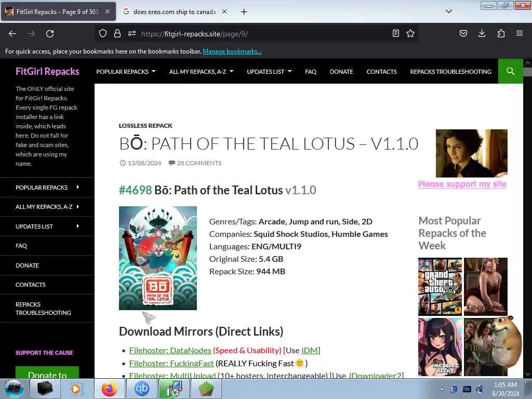Viewport: 532px width, 399px height.
Task: Open FAQ in the top navigation
Action: [x=311, y=72]
